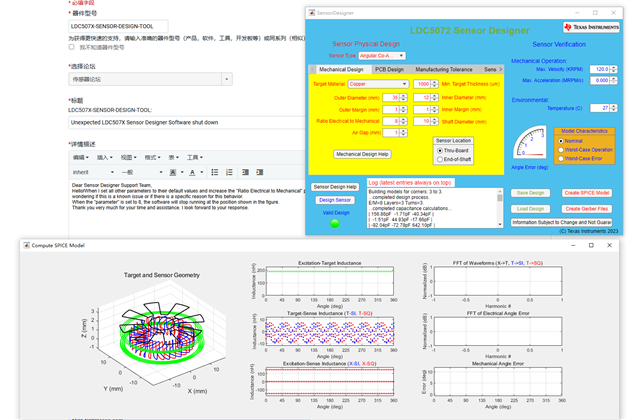Minimize the Compute SPICE Model window
The image size is (640, 420).
[573, 245]
